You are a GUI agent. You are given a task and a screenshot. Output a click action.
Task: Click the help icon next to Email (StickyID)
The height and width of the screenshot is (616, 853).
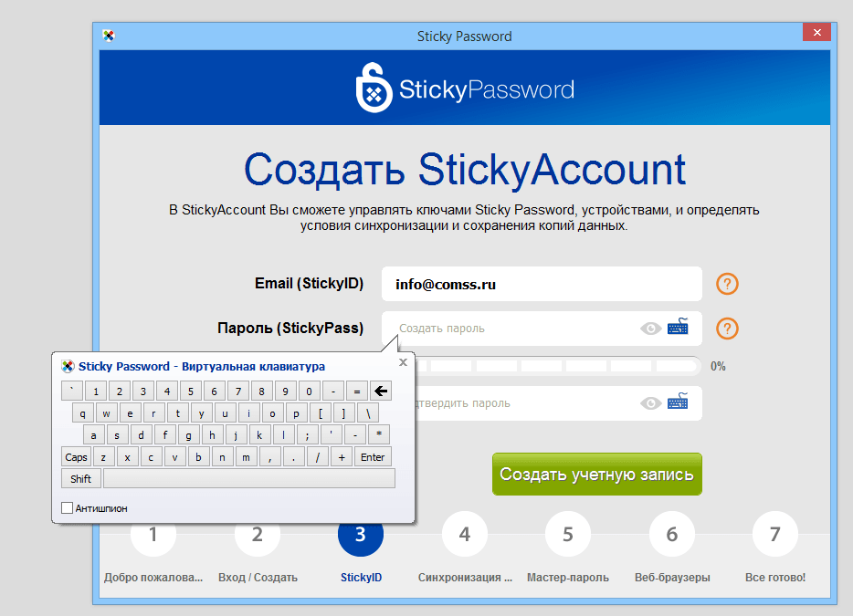726,284
